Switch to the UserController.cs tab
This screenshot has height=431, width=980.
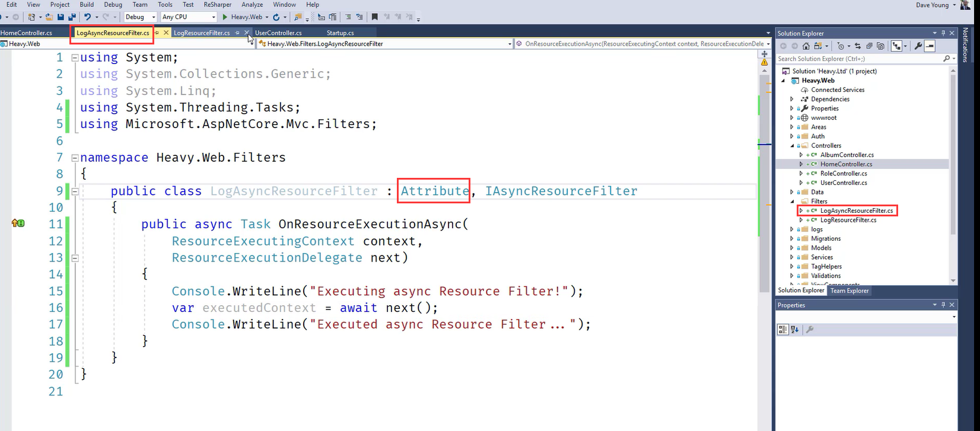[278, 33]
